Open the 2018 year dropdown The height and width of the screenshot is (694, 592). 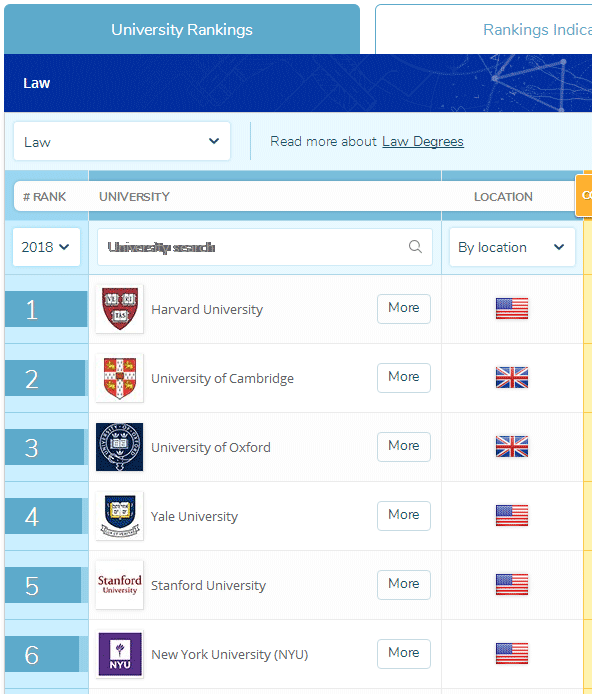click(x=46, y=247)
